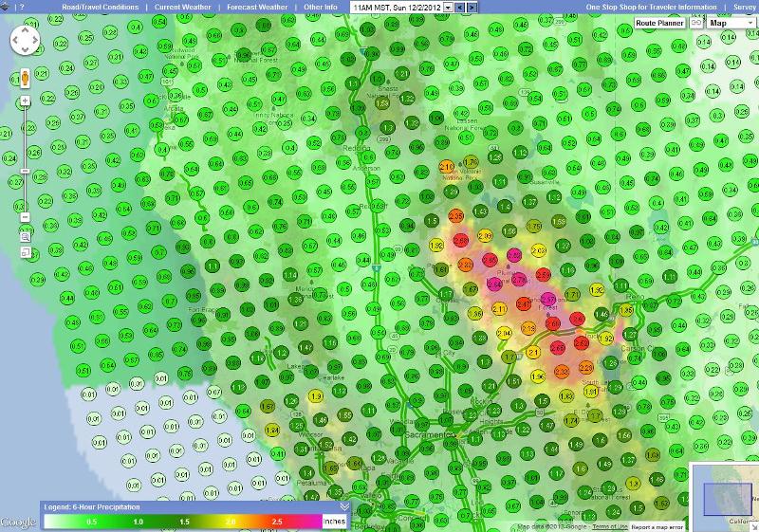Viewport: 759px width, 532px height.
Task: Click the pan navigation control
Action: (25, 41)
